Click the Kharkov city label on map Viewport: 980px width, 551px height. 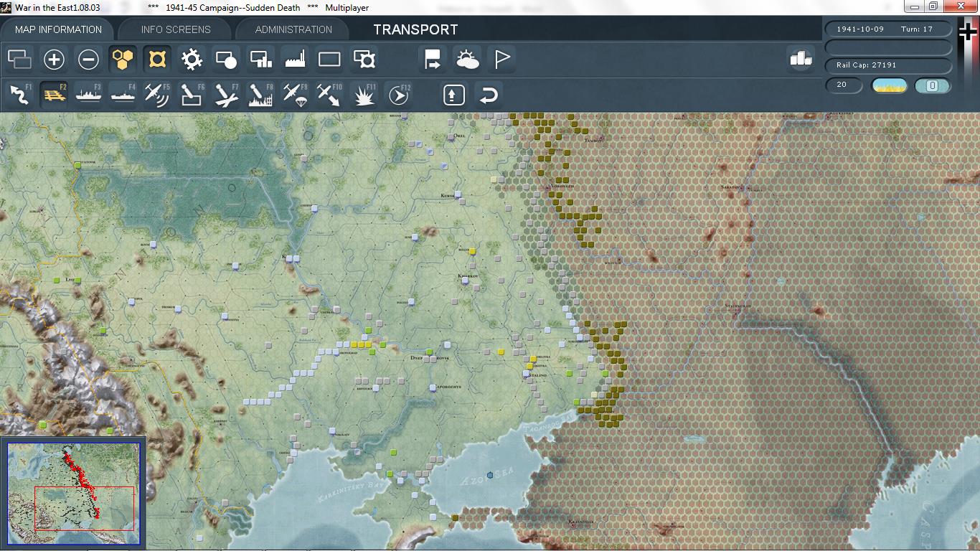coord(468,275)
